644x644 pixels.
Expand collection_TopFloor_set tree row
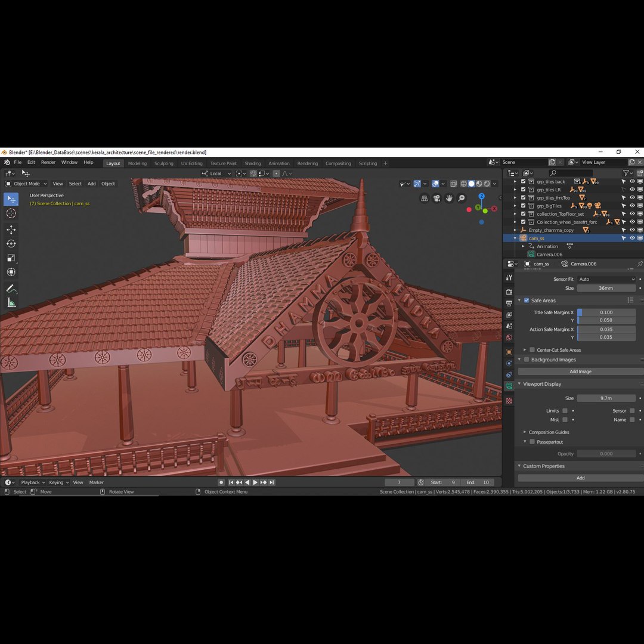pyautogui.click(x=515, y=214)
